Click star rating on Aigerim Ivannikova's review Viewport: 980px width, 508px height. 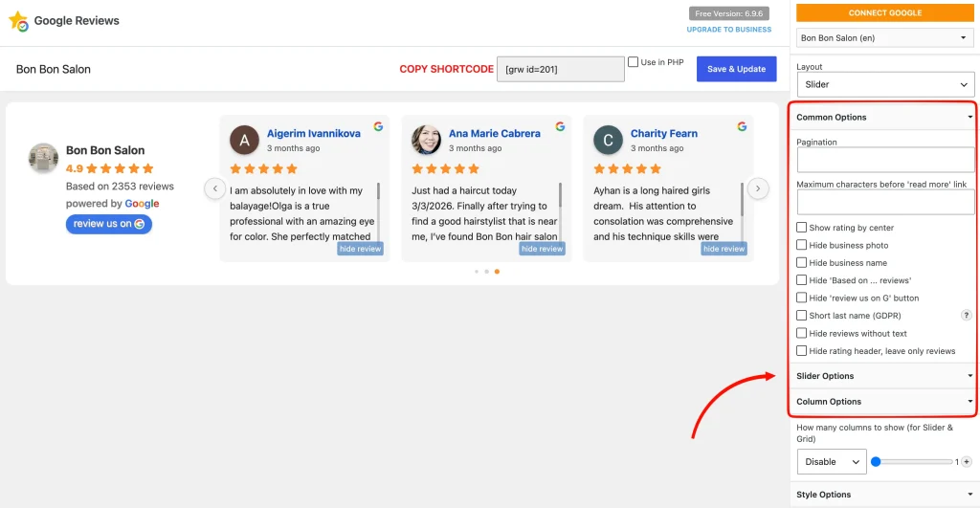[264, 168]
